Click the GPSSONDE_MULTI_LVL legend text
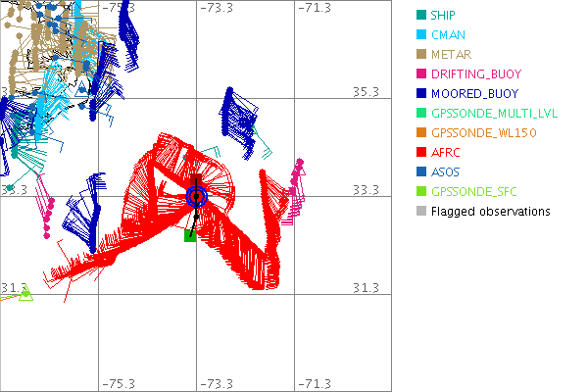588x392 pixels. [494, 113]
